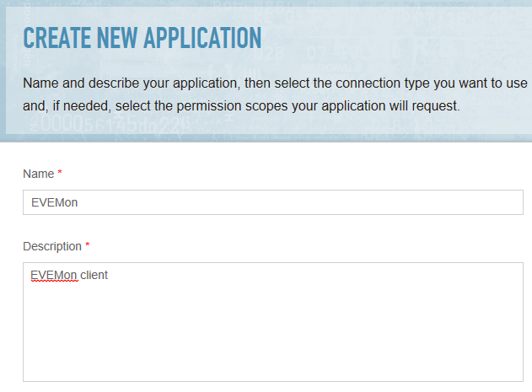Click the "Description" field label
This screenshot has height=392, width=532.
tap(52, 246)
